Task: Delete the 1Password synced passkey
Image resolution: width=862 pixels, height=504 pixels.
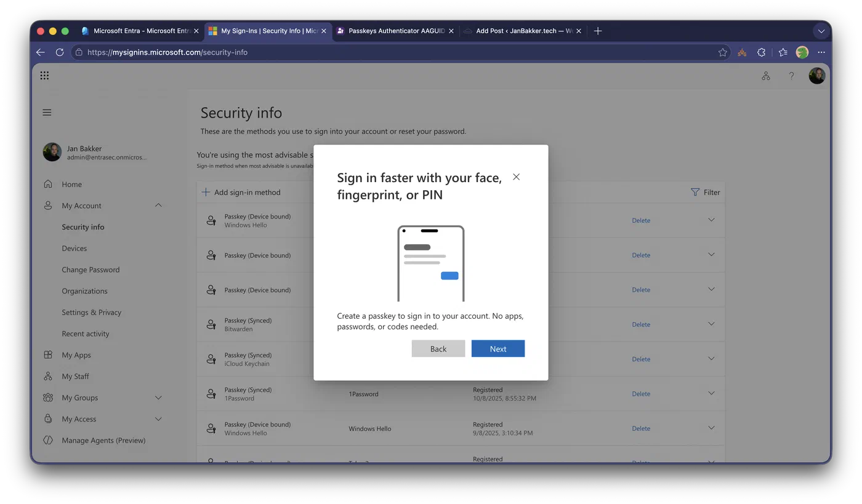Action: coord(641,394)
